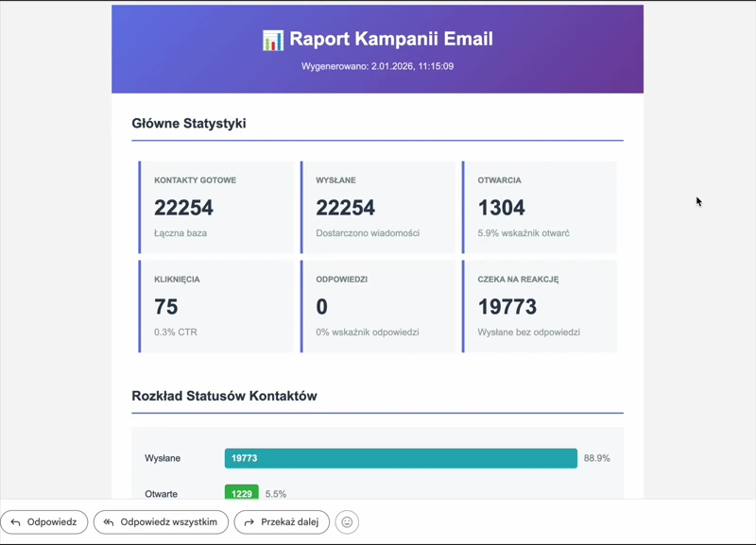This screenshot has height=545, width=756.
Task: Open the Kontakty Gotowe stat card
Action: pyautogui.click(x=217, y=207)
